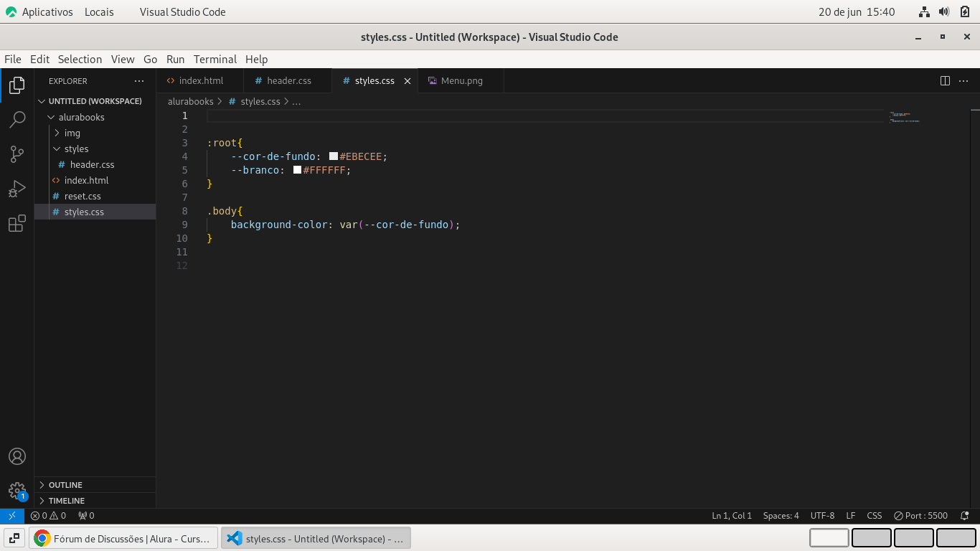Screen dimensions: 980x551
Task: Open editor more actions ellipsis
Action: pos(963,81)
